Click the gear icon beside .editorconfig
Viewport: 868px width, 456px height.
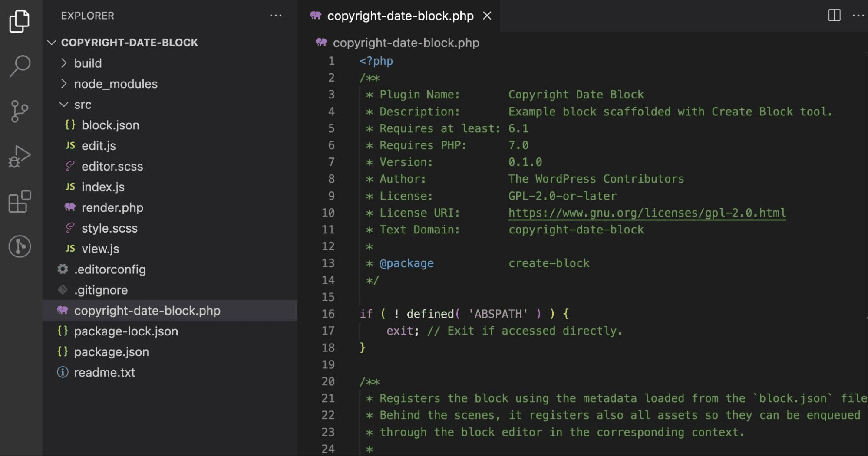coord(62,269)
